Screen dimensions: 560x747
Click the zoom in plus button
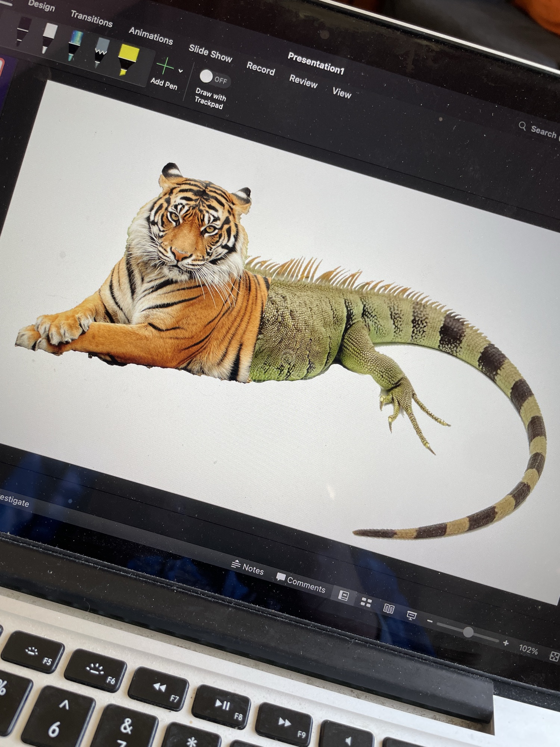[x=506, y=643]
